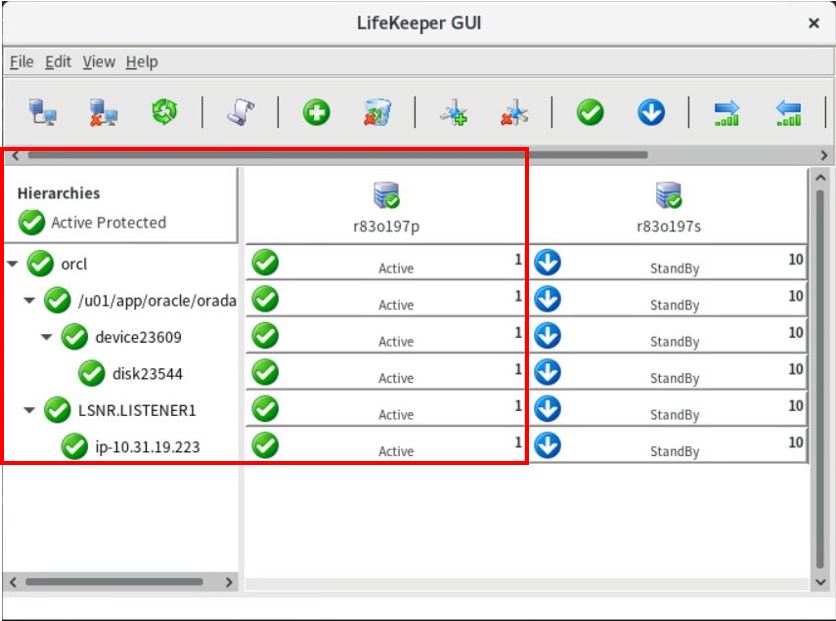Click StandBy icon for device23609 row

(x=548, y=336)
